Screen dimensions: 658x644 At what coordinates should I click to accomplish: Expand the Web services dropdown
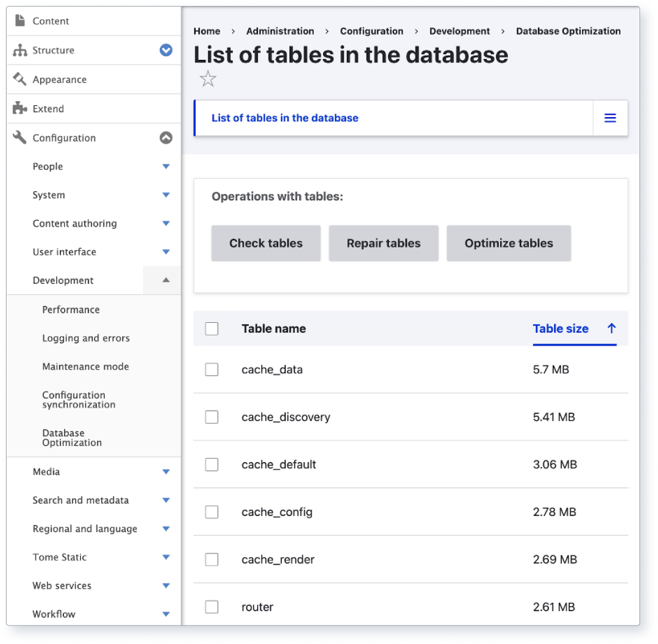(166, 585)
